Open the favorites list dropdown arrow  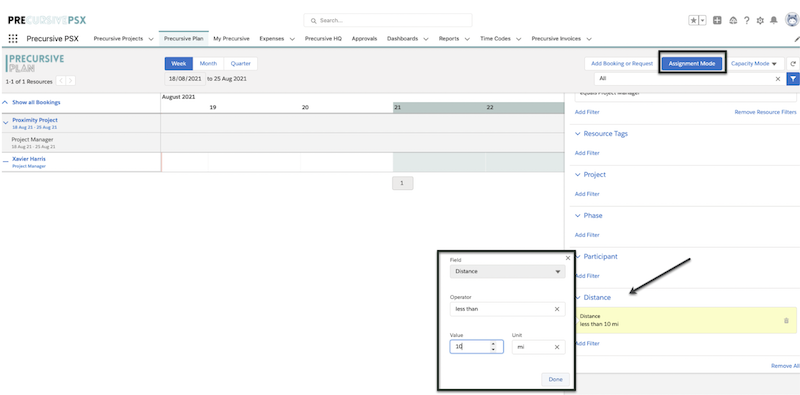703,20
